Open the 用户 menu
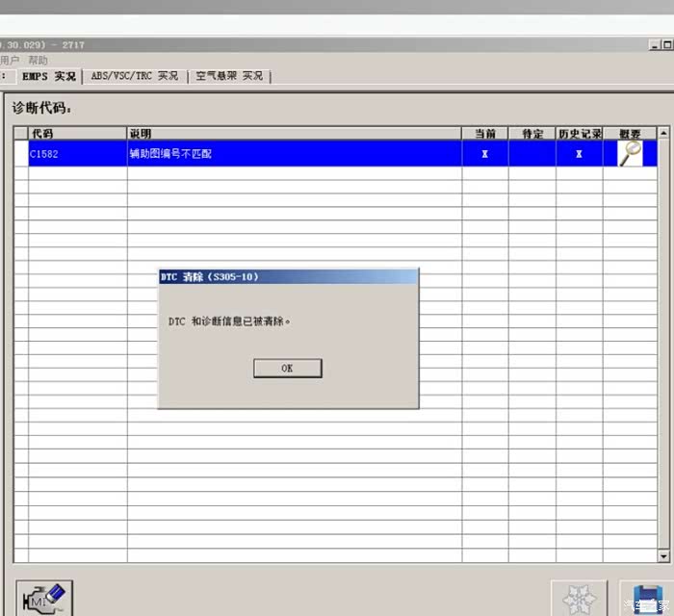Screen dimensions: 674x616 (x=10, y=60)
